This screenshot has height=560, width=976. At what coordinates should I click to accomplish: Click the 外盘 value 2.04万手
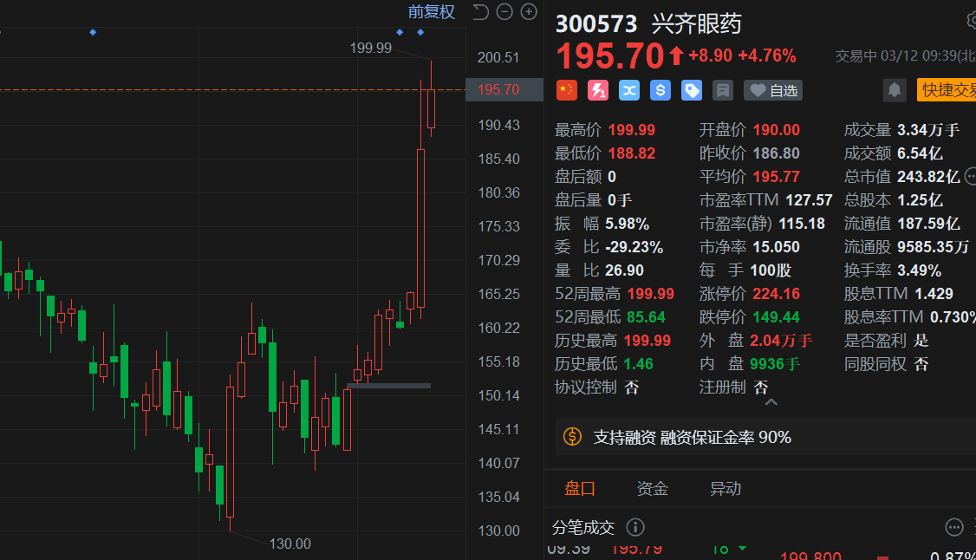pyautogui.click(x=781, y=341)
